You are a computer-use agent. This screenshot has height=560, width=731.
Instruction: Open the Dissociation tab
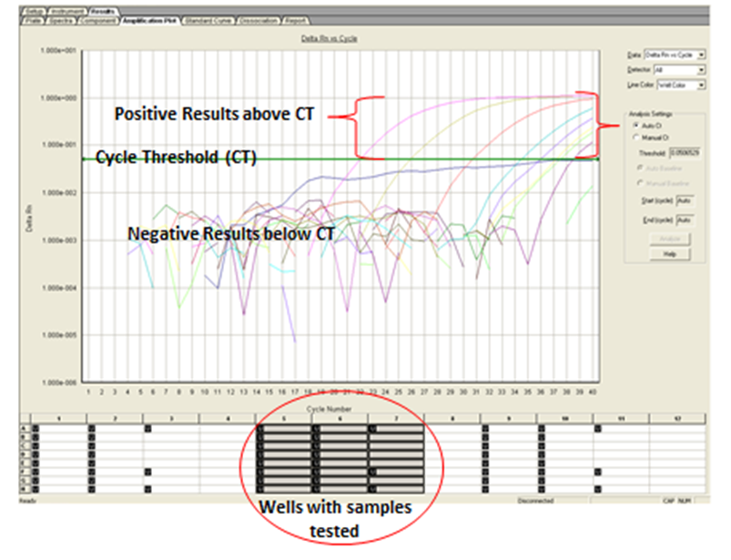(x=256, y=18)
